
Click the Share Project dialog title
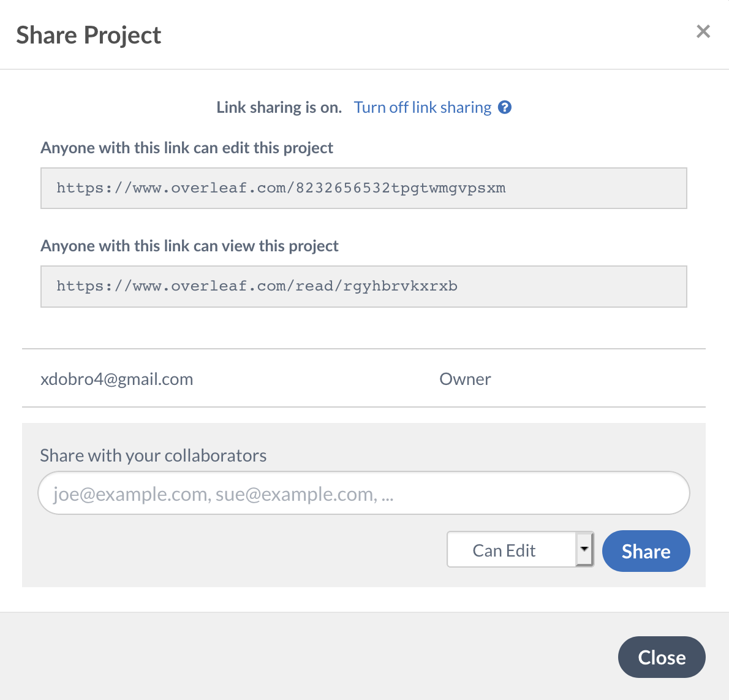tap(89, 35)
